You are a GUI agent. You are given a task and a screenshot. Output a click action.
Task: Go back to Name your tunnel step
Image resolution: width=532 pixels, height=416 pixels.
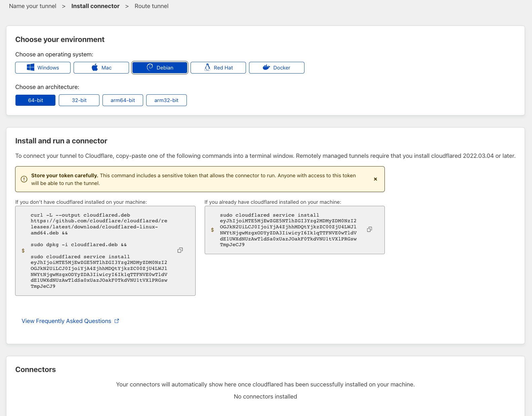(33, 6)
